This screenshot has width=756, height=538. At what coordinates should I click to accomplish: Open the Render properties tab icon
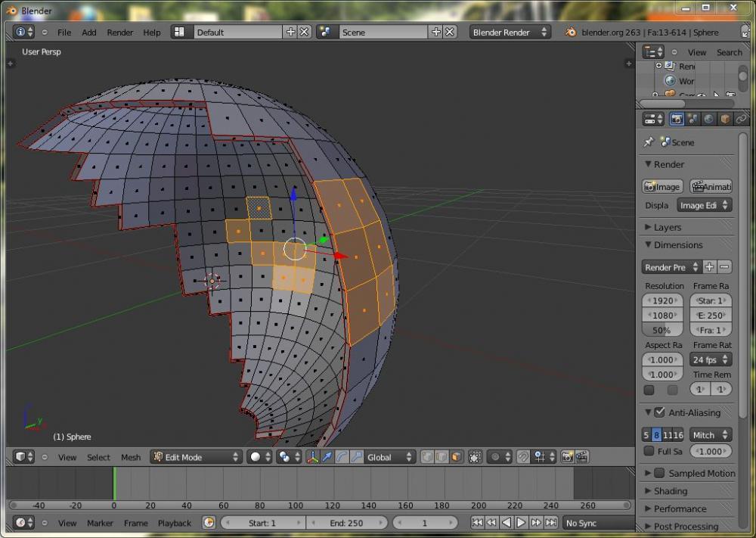point(677,120)
